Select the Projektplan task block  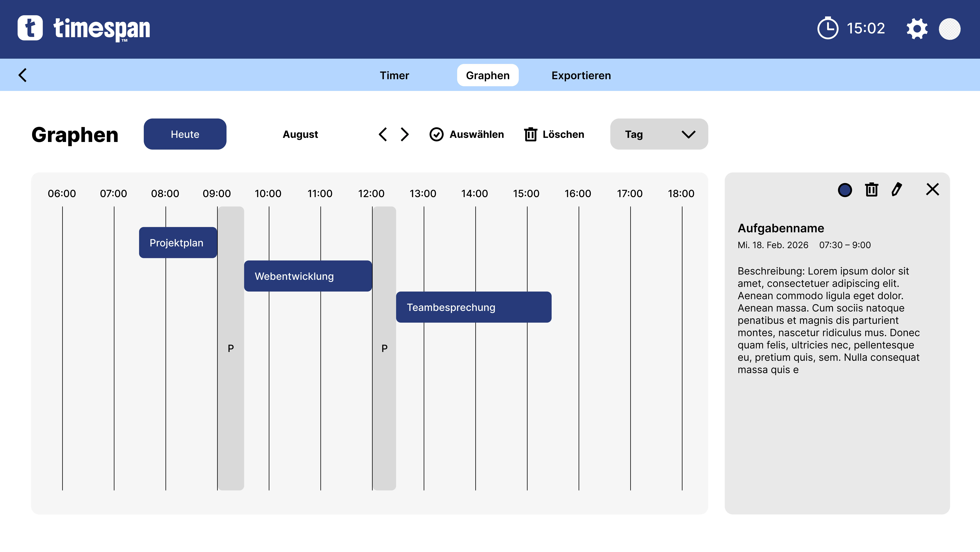[x=178, y=243]
